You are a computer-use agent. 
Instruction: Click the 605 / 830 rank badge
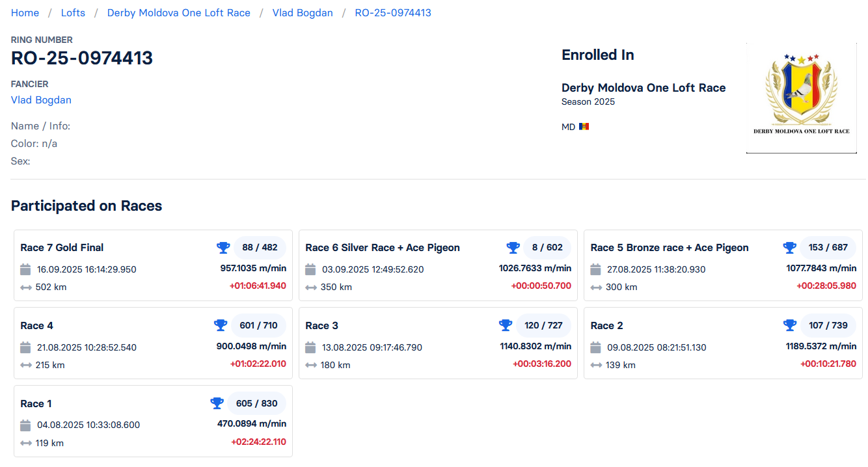click(x=256, y=403)
